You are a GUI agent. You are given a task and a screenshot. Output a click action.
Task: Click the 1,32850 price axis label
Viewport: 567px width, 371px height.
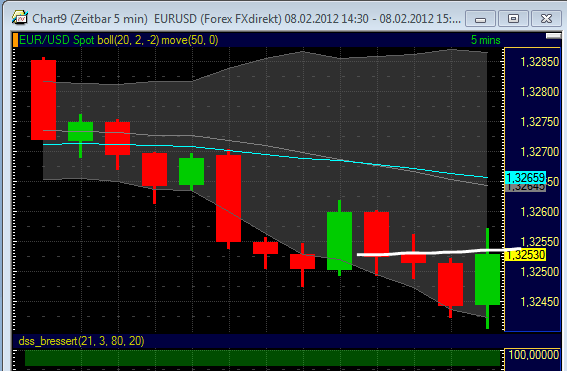click(x=539, y=62)
